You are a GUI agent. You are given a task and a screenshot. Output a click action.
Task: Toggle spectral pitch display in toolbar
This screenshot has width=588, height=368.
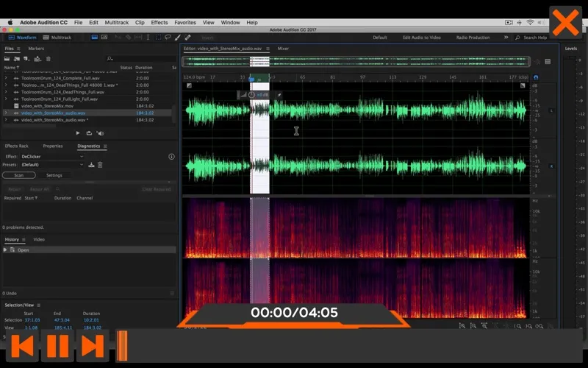coord(104,38)
